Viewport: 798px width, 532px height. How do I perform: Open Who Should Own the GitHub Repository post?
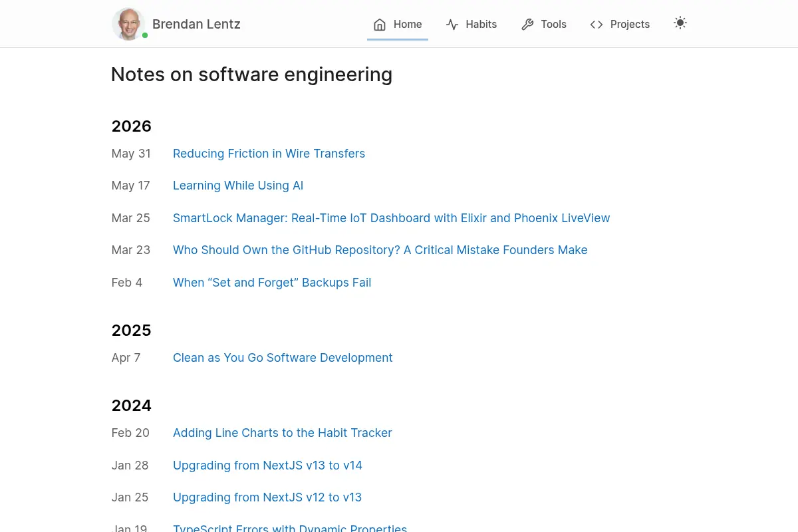380,250
